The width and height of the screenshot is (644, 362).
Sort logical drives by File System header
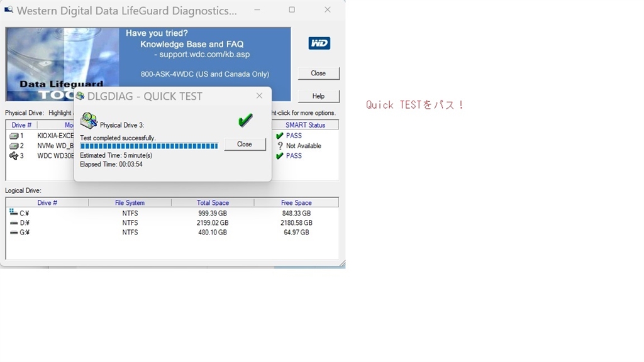(x=130, y=203)
